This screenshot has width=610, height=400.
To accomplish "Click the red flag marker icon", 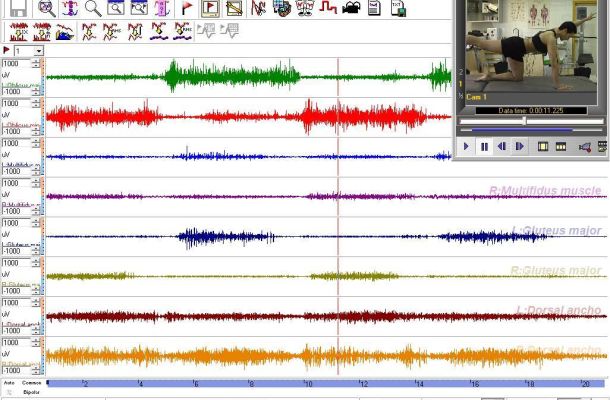I will point(186,8).
